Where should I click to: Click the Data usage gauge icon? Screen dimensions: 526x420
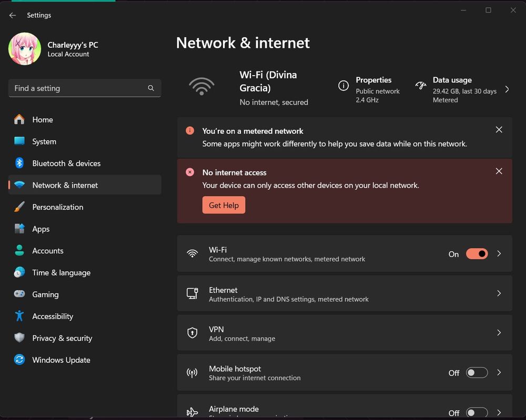tap(420, 85)
